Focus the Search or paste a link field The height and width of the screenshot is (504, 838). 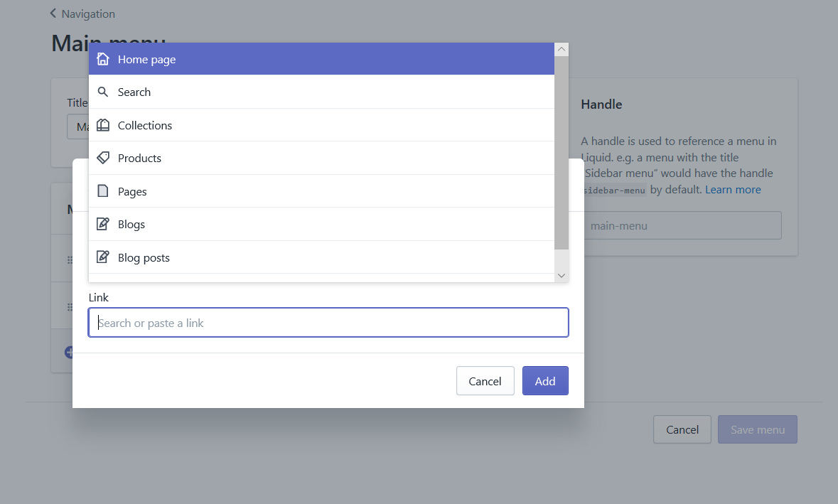click(328, 322)
